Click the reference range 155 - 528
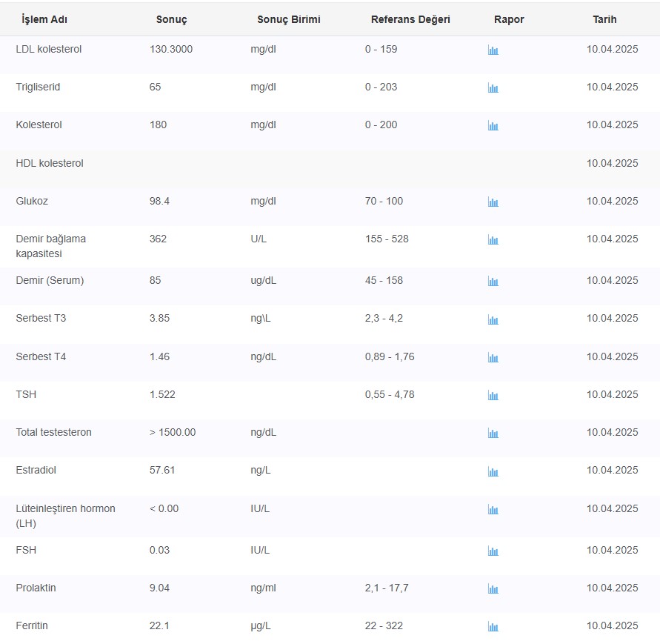 pyautogui.click(x=387, y=239)
